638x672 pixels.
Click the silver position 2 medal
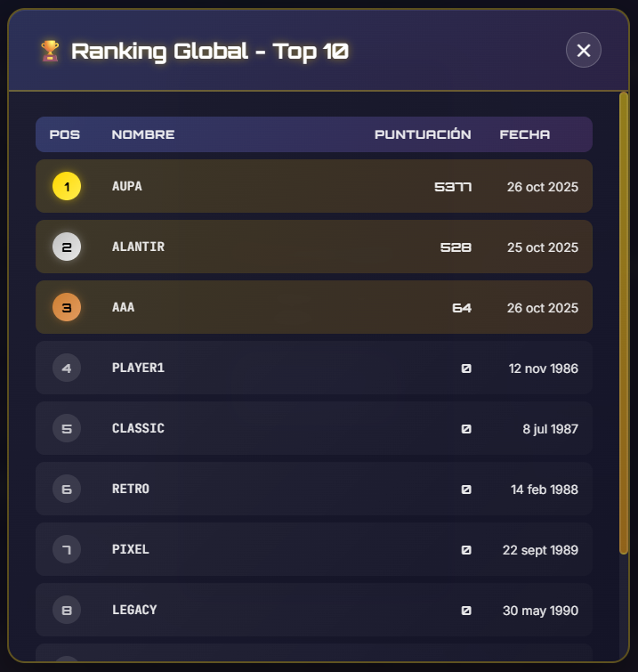point(67,247)
